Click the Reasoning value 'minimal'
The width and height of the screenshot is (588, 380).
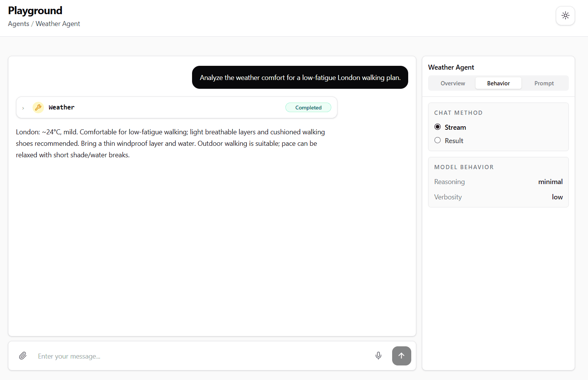(x=550, y=182)
